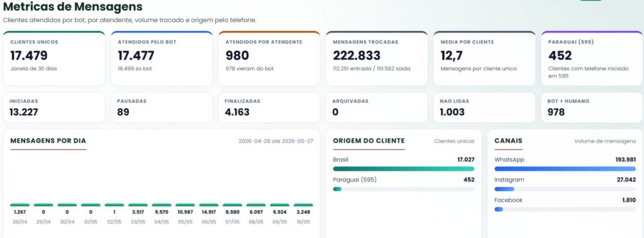Click the Facebook channel label

pyautogui.click(x=508, y=200)
